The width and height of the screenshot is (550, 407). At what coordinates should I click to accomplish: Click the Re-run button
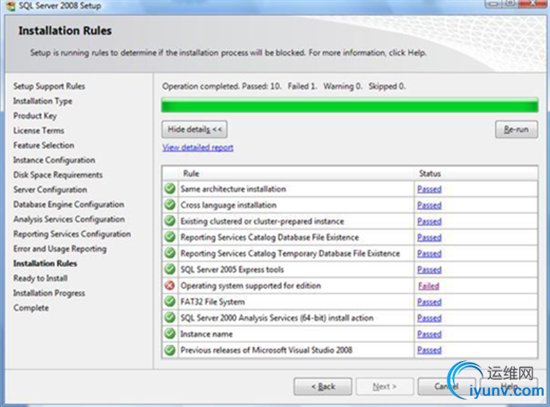516,129
